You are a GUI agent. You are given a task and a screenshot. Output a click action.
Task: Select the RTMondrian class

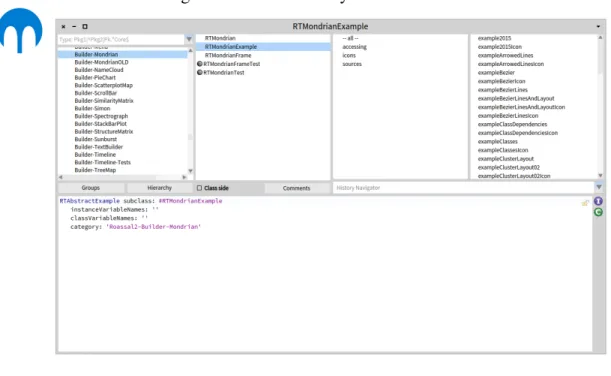click(x=220, y=38)
